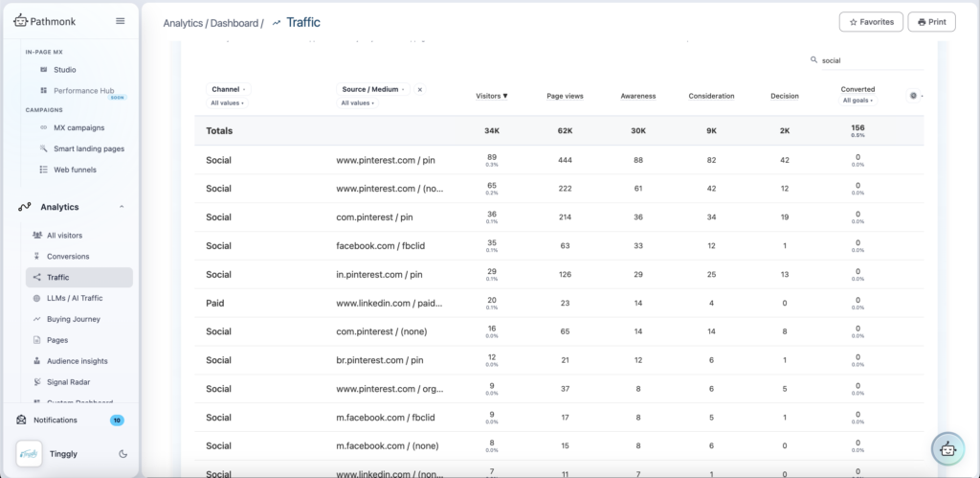980x478 pixels.
Task: Click the Notifications envelope icon
Action: point(22,420)
